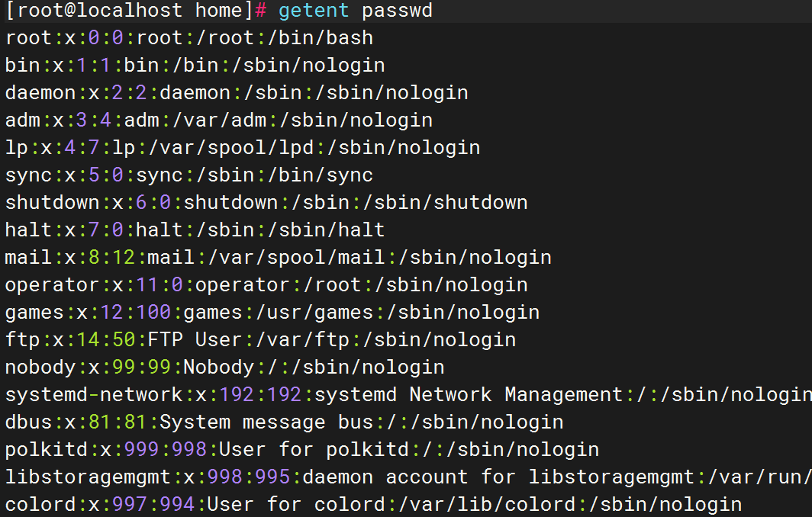Click '/var/lib/colord' path text

[485, 505]
